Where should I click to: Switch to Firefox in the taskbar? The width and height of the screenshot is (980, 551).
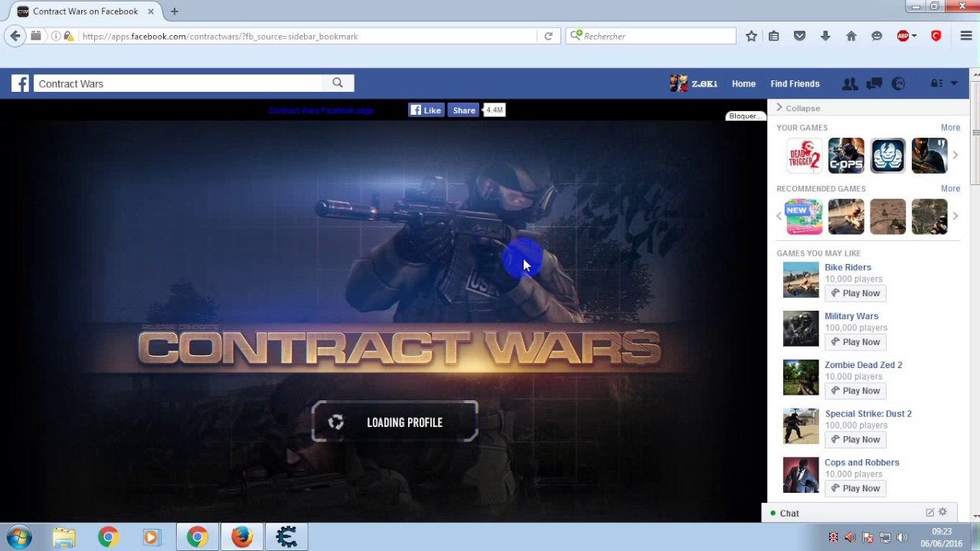242,537
